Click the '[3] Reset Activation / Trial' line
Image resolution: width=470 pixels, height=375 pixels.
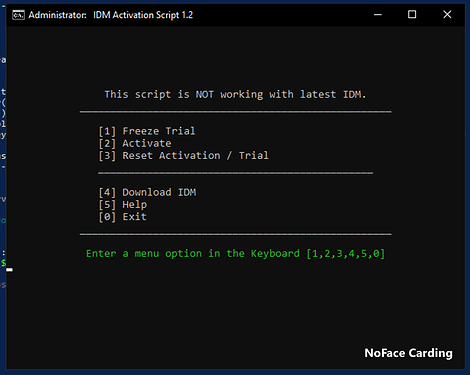point(183,156)
